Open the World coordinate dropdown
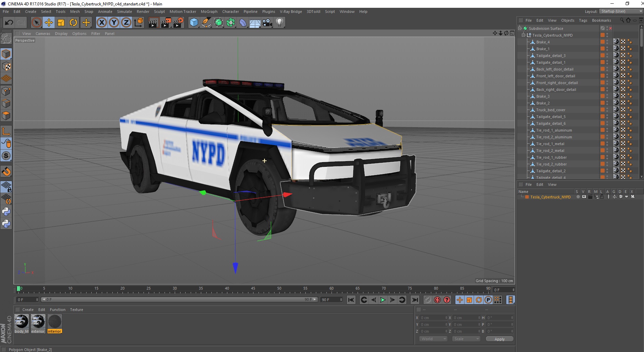This screenshot has height=352, width=644. coord(433,339)
